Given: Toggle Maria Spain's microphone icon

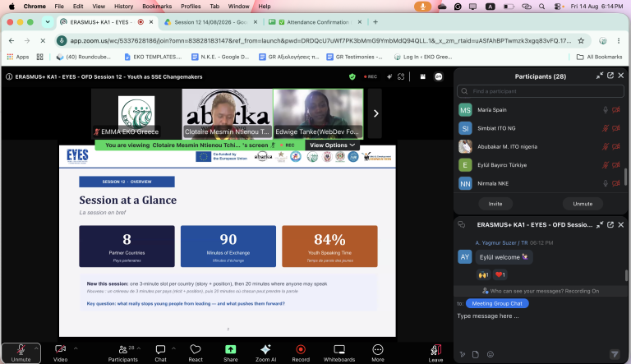Looking at the screenshot, I should tap(606, 109).
